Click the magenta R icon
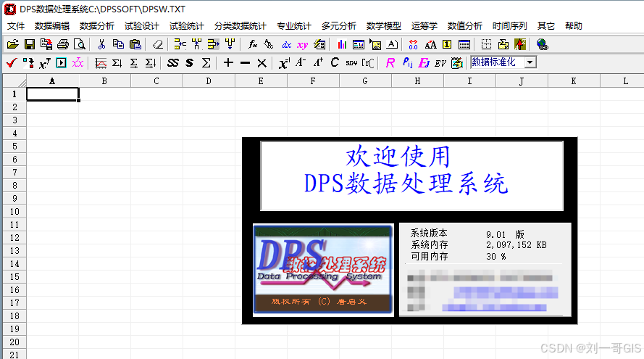Screen dimensions: 644x359 point(390,63)
